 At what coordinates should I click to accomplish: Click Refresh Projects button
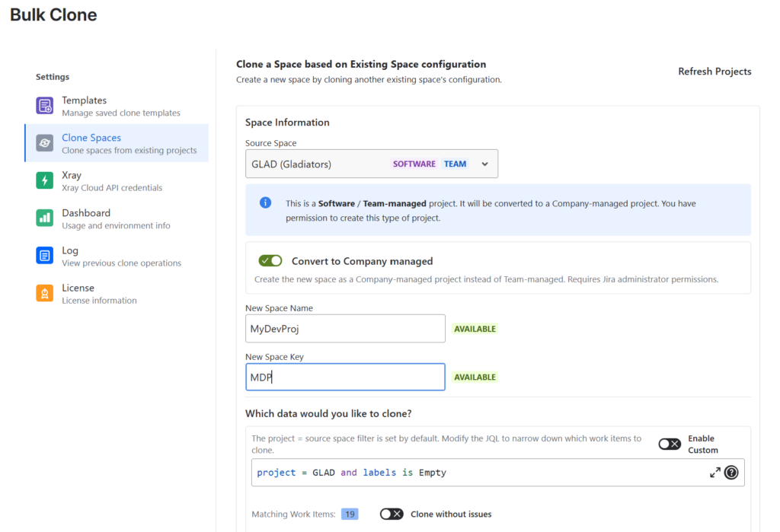(714, 72)
